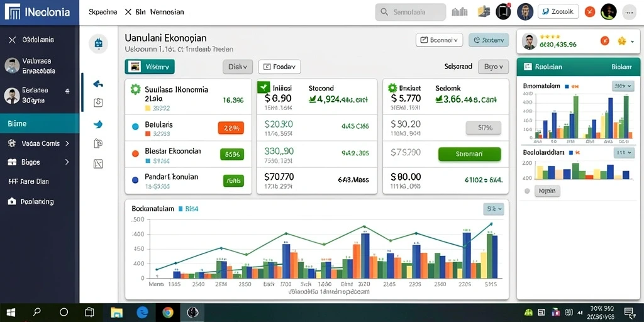Image resolution: width=644 pixels, height=322 pixels.
Task: Click the Foadav button
Action: click(x=279, y=67)
